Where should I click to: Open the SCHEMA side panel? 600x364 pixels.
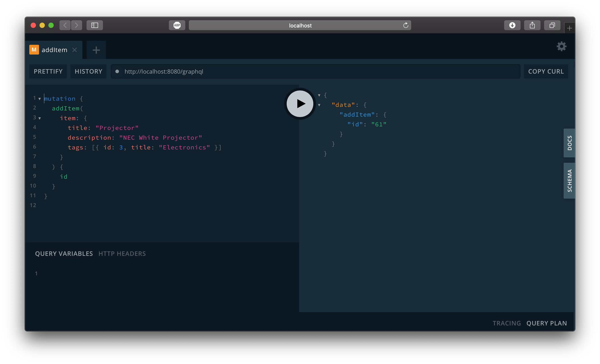coord(569,180)
